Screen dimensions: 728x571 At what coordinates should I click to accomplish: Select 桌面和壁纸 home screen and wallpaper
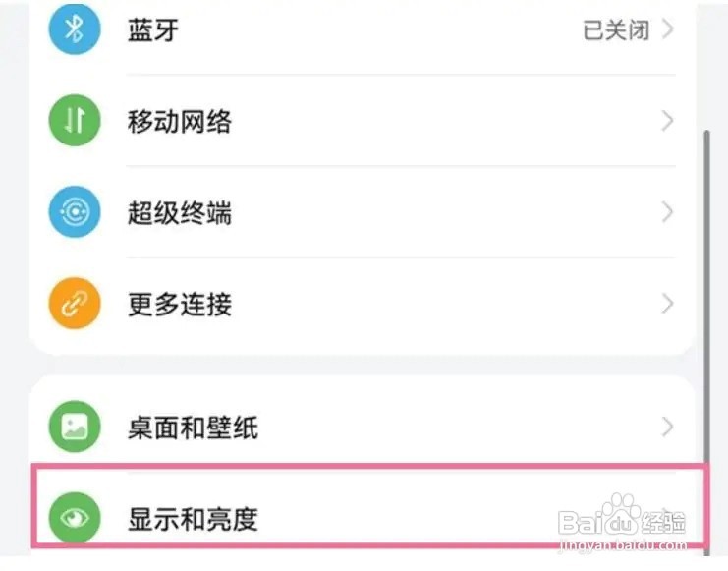(x=363, y=426)
